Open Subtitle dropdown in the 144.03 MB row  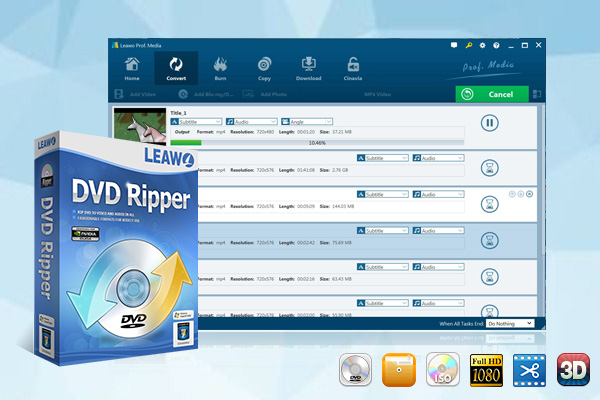coord(383,194)
